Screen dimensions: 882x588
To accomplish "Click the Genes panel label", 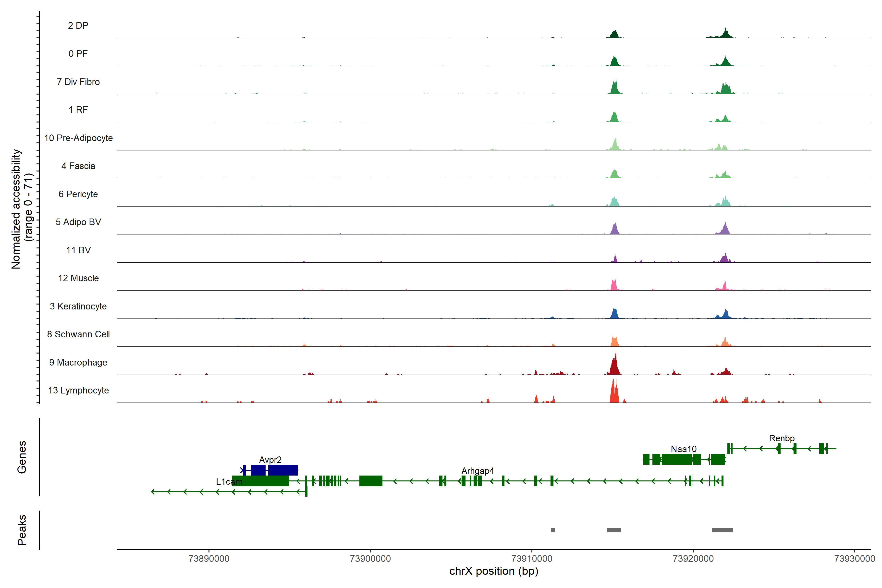I will (x=22, y=457).
